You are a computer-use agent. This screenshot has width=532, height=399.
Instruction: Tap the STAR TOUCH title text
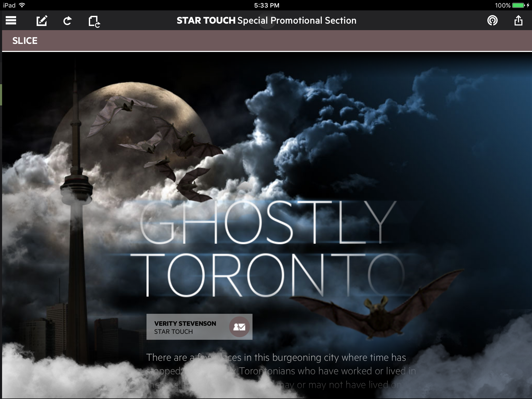coord(206,21)
